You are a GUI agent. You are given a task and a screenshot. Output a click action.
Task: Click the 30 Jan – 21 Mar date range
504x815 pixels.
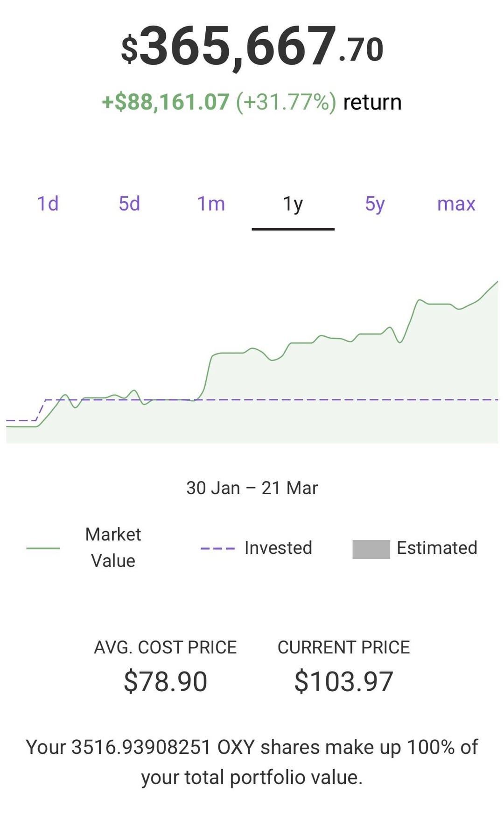coord(252,488)
